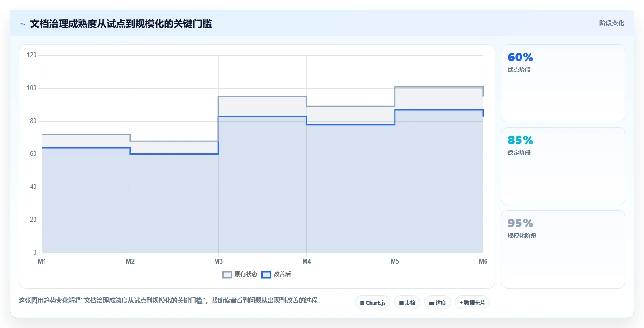The height and width of the screenshot is (328, 644).
Task: Click the 20 y-axis tick label
Action: click(33, 220)
